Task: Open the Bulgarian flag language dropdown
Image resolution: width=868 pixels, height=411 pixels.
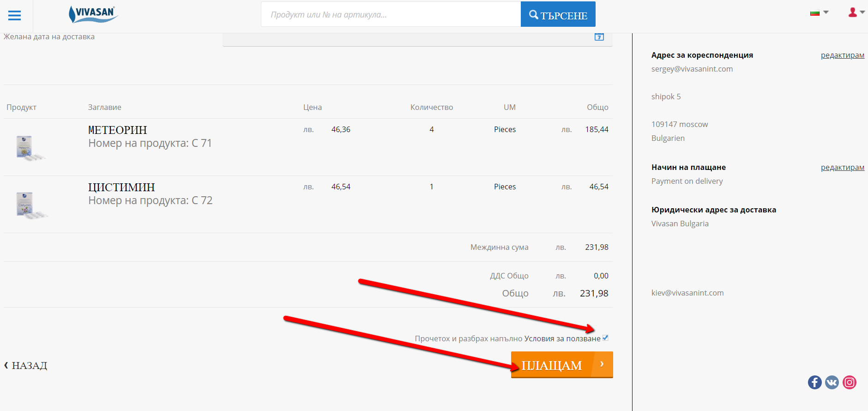Action: [x=819, y=13]
